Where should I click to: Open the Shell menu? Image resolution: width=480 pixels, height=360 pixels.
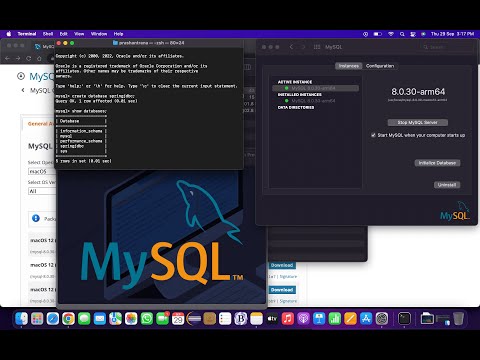48,34
